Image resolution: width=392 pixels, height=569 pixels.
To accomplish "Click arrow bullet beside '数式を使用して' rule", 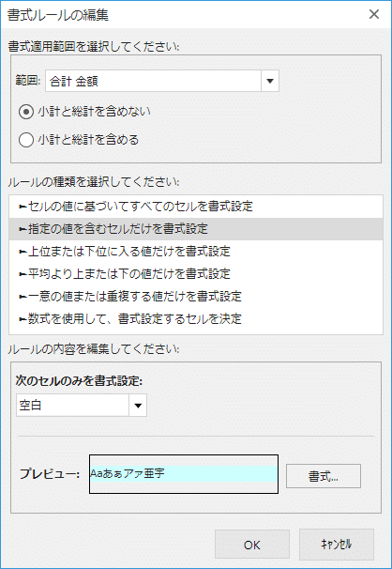I will coord(23,319).
